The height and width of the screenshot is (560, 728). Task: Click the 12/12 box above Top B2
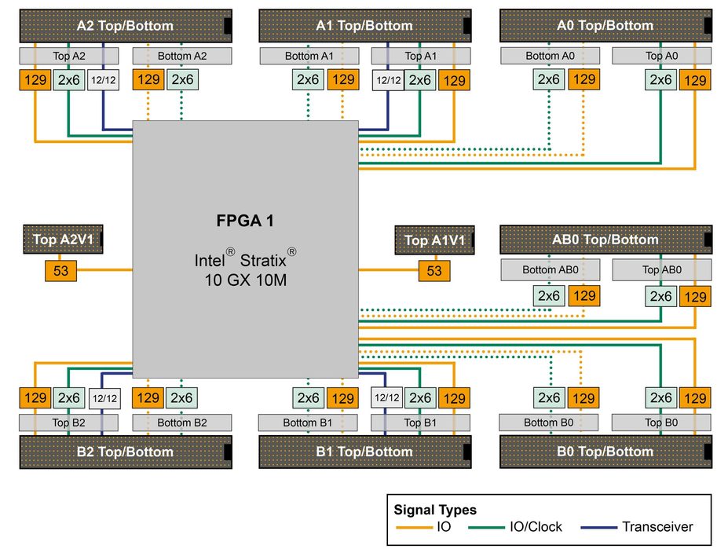click(x=104, y=398)
